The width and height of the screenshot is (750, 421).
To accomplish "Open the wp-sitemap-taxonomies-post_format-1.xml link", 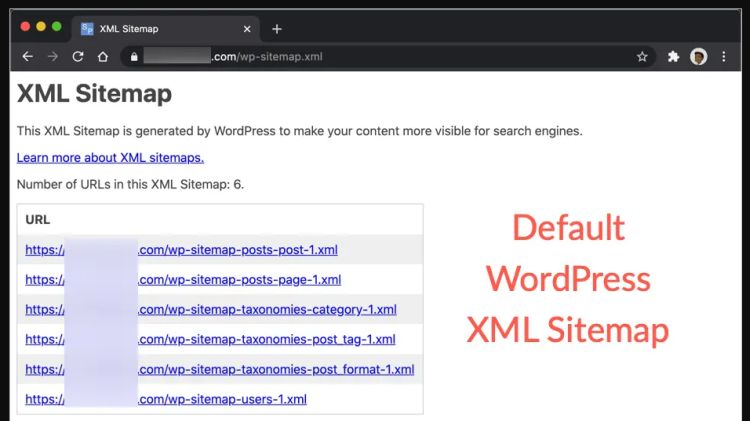I will 220,369.
